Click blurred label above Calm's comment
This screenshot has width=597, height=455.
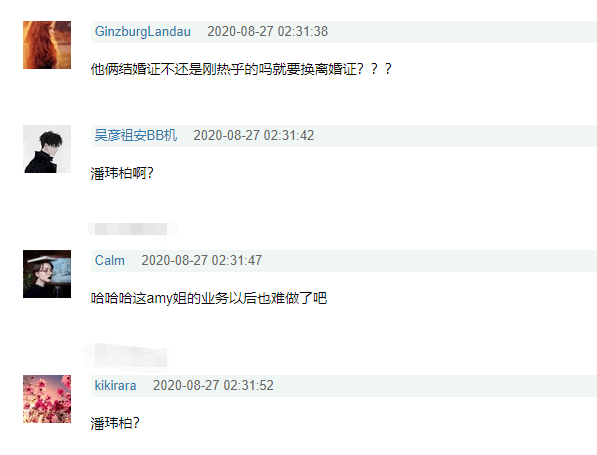pos(131,229)
